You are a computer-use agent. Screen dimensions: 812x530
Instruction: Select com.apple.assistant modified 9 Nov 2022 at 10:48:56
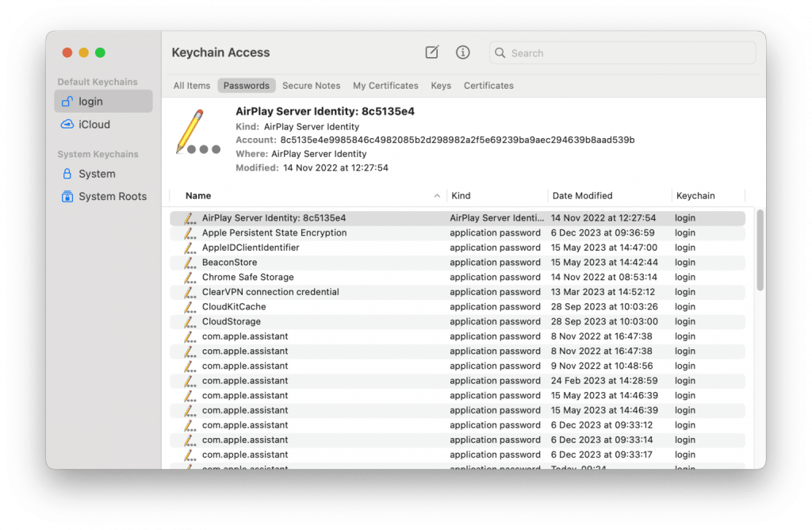point(458,366)
